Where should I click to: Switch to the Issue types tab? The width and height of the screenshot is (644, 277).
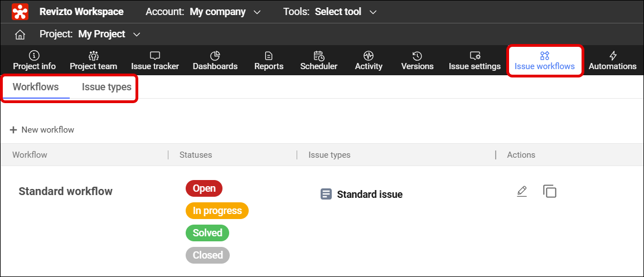pos(106,87)
